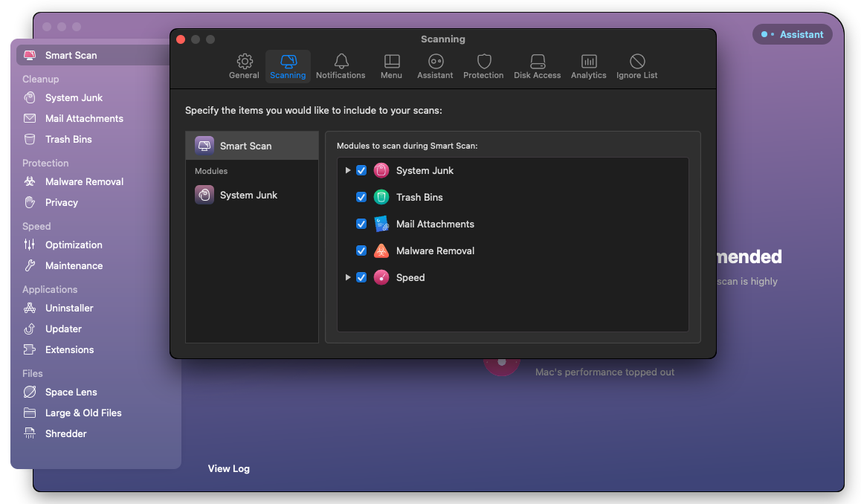Toggle the Malware Removal module checkbox
This screenshot has width=861, height=504.
click(361, 251)
